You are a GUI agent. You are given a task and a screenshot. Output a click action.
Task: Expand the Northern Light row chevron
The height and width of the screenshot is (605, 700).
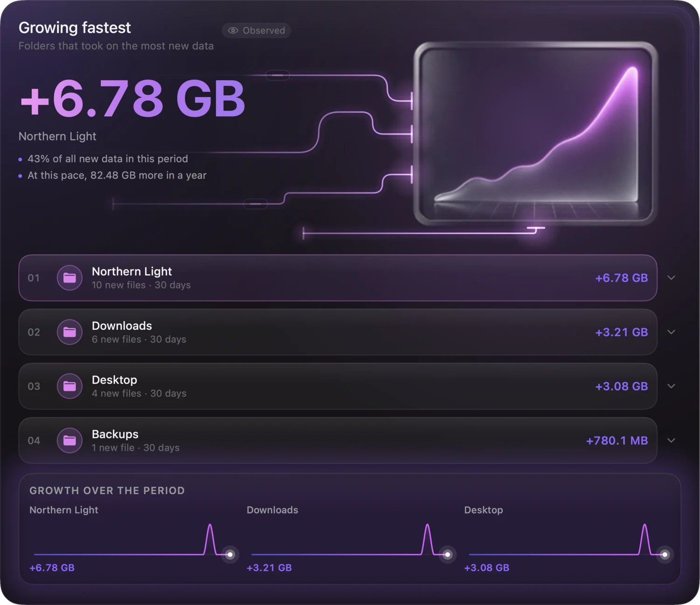(671, 278)
